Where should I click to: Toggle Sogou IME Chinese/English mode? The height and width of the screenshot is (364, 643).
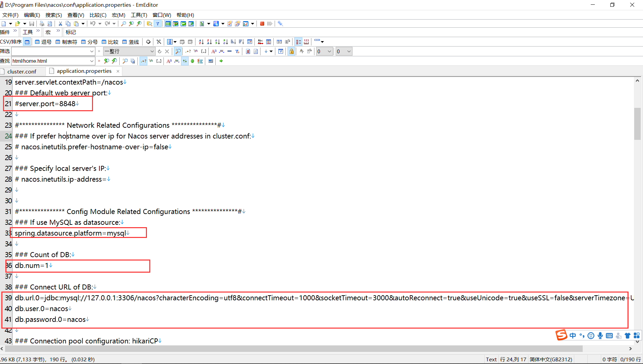573,335
